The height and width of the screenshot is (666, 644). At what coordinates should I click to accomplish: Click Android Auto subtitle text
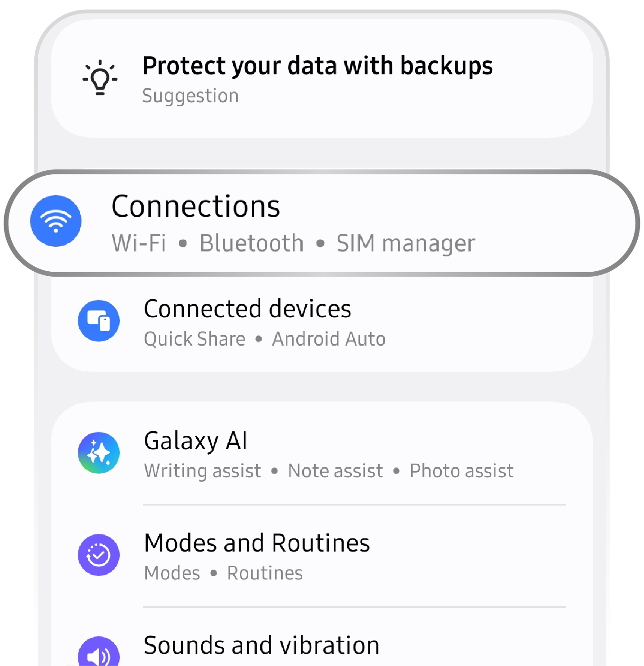[x=329, y=339]
